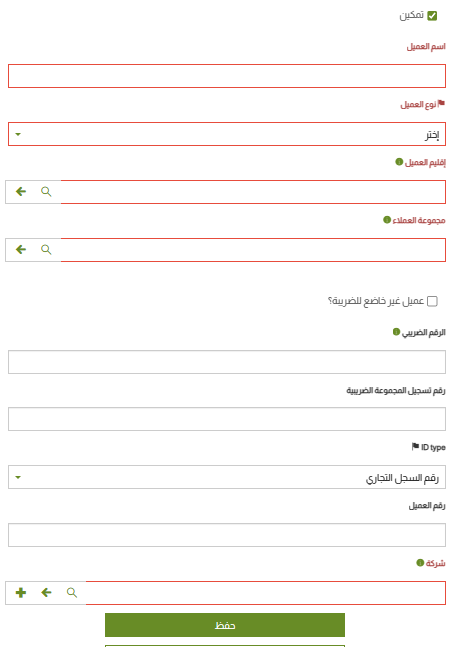
Task: Click the green info icon beside الرقم الضريبي
Action: tap(396, 332)
